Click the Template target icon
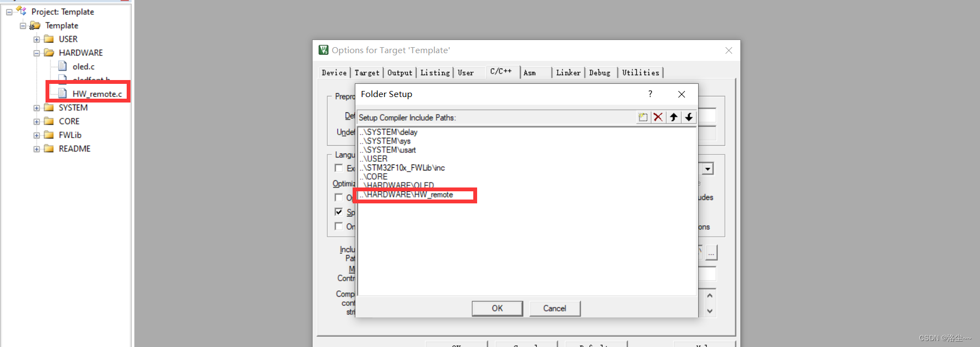This screenshot has height=347, width=980. point(35,25)
